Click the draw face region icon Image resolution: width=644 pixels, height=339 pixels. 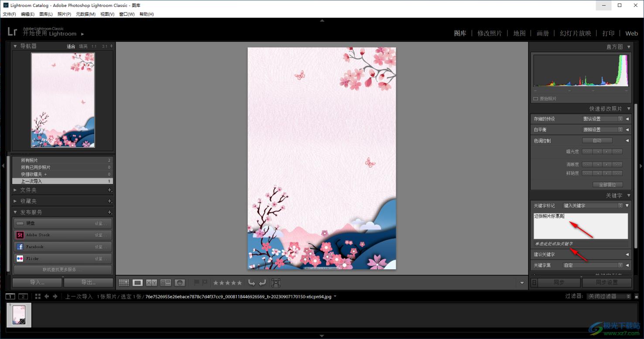point(276,283)
